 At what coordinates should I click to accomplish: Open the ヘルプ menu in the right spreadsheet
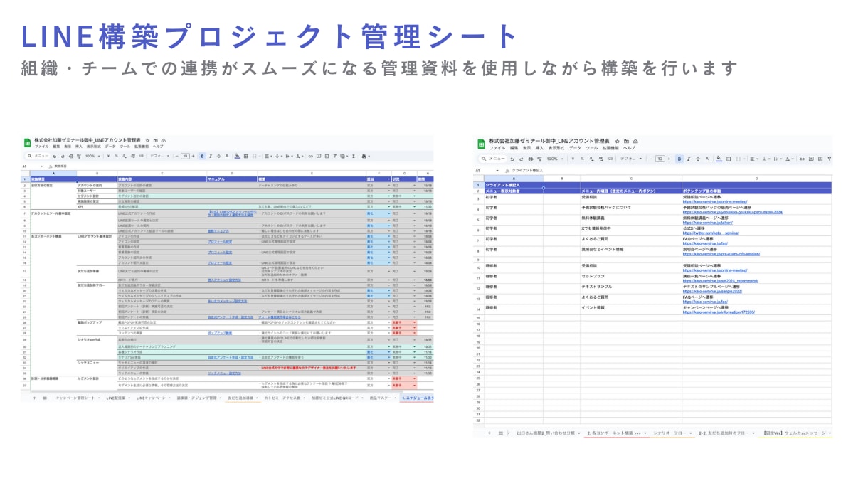629,148
